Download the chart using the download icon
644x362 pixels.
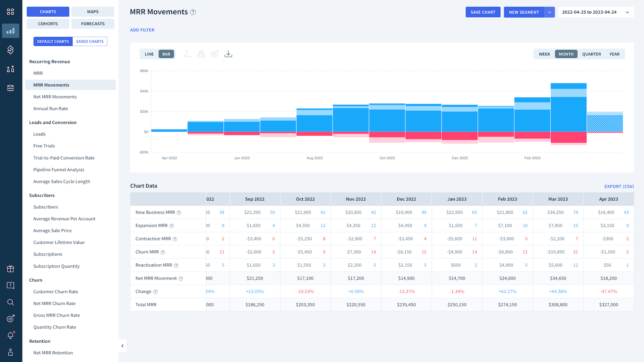228,54
